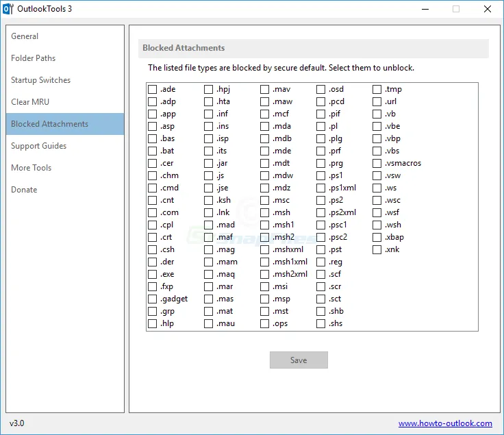Open the General section
This screenshot has width=504, height=435.
[x=25, y=36]
